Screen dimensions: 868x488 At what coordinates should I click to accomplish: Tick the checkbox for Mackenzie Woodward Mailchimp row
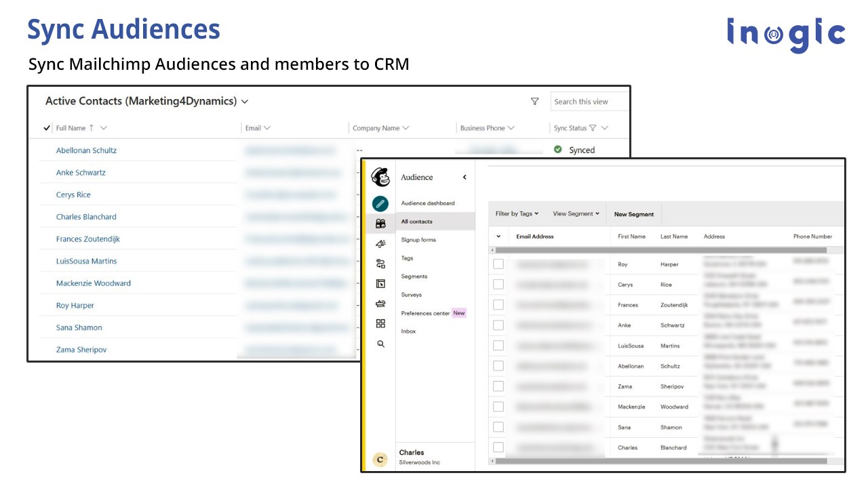pyautogui.click(x=498, y=407)
